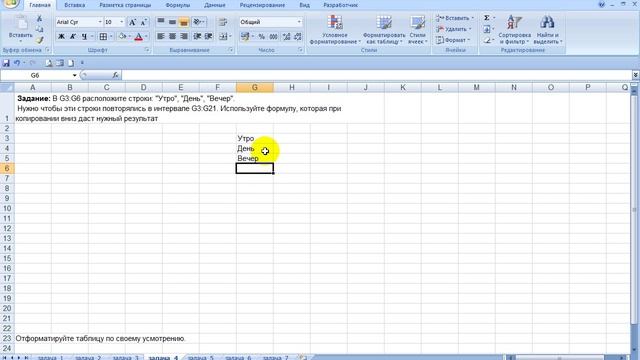
Task: Click the fill color bucket icon
Action: (122, 37)
